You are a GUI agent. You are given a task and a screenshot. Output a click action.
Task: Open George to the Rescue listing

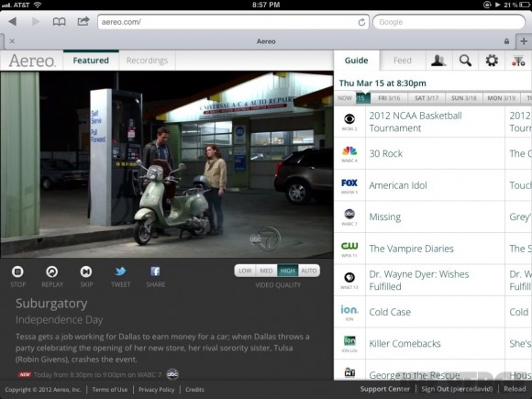(435, 371)
